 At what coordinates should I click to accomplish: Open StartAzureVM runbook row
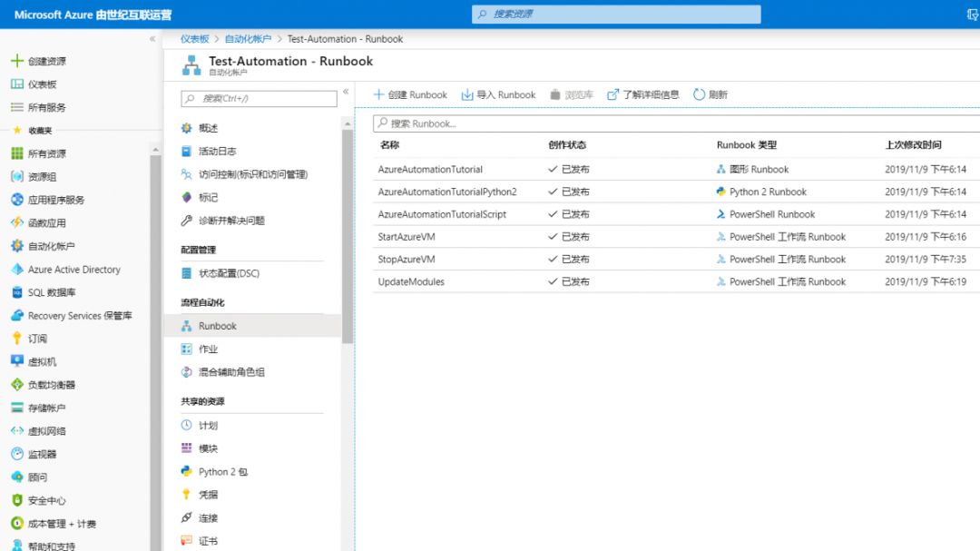pyautogui.click(x=676, y=236)
